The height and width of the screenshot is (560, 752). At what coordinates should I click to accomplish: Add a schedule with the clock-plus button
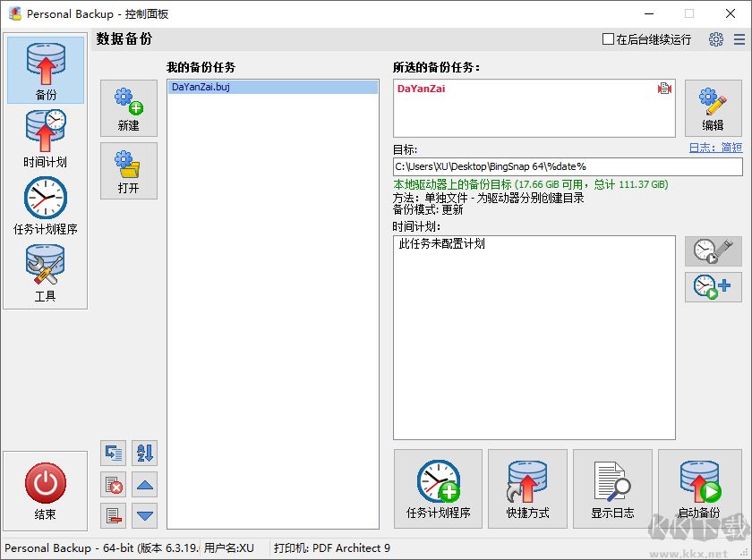(713, 287)
